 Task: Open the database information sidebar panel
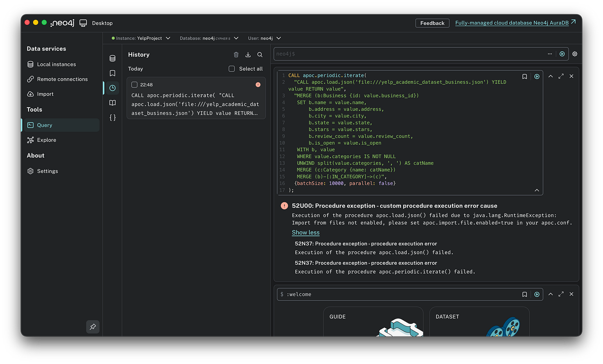tap(112, 58)
